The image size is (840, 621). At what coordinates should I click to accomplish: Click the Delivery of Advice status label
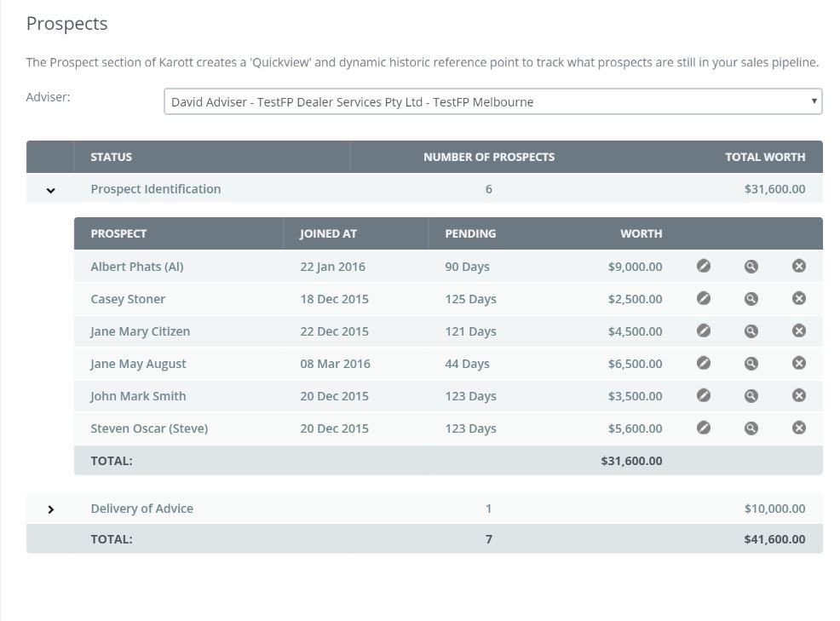click(x=142, y=509)
